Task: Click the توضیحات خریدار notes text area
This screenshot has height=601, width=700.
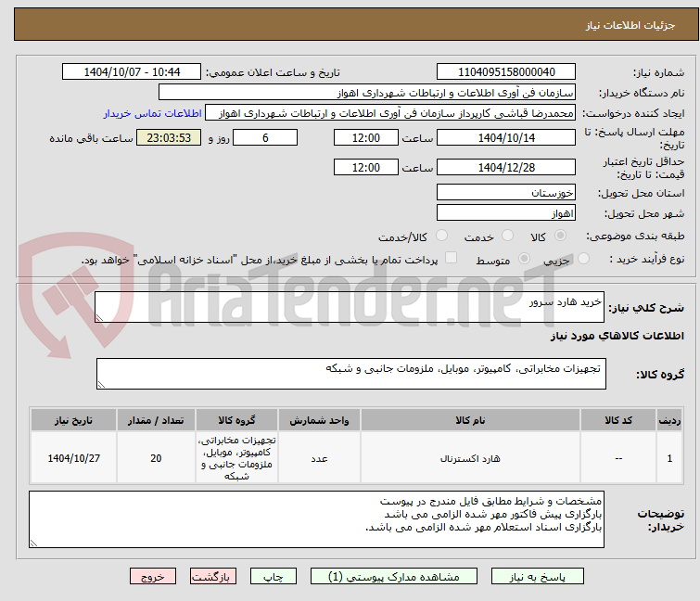Action: tap(316, 519)
